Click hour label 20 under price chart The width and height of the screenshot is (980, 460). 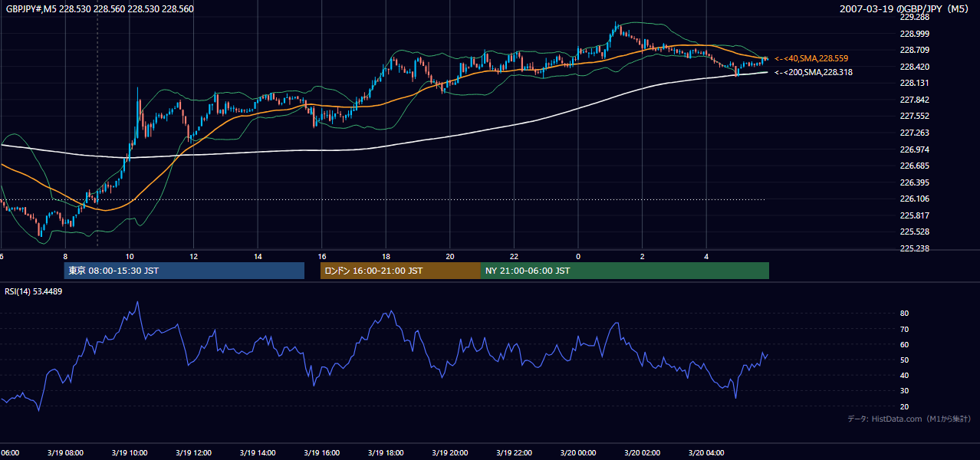[450, 256]
